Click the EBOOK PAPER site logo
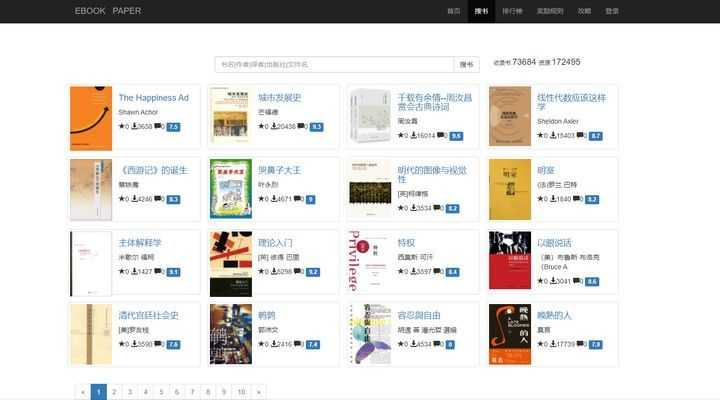Image resolution: width=720 pixels, height=400 pixels. click(x=108, y=11)
